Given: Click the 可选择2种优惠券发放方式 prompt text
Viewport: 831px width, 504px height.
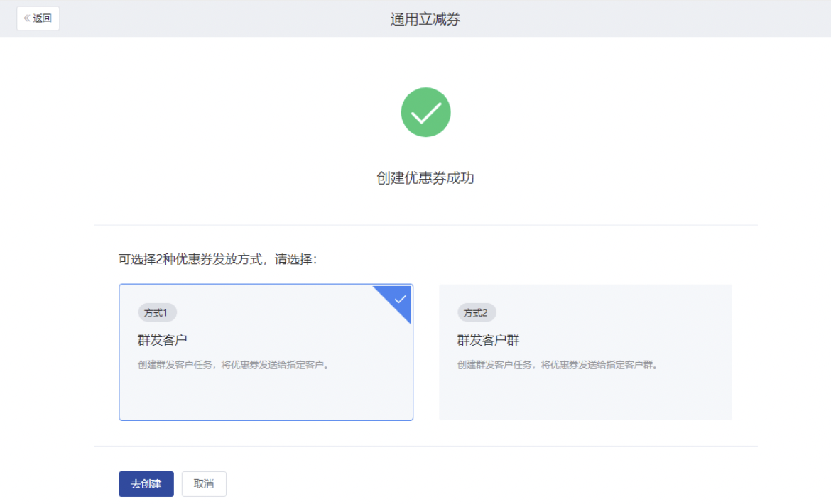Looking at the screenshot, I should [217, 259].
